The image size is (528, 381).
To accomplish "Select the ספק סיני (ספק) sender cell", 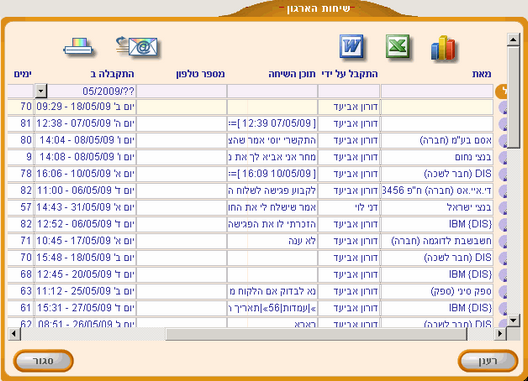I will pyautogui.click(x=437, y=291).
